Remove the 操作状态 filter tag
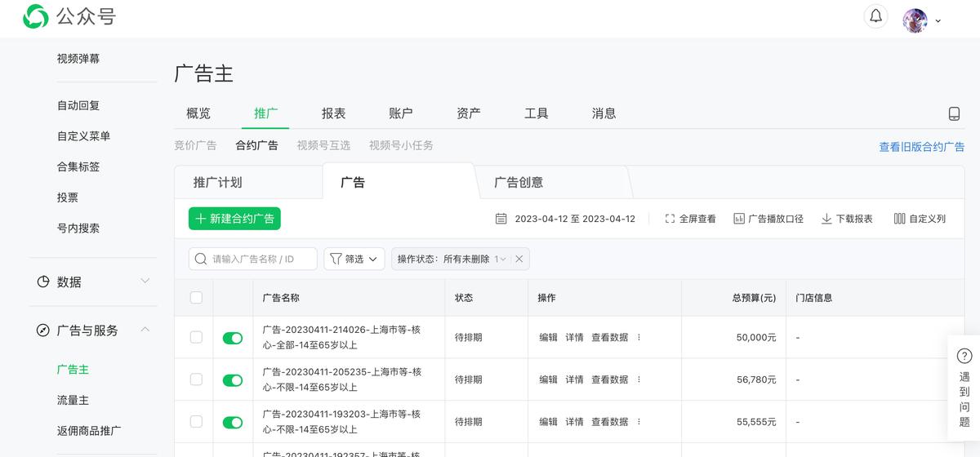 (x=519, y=259)
